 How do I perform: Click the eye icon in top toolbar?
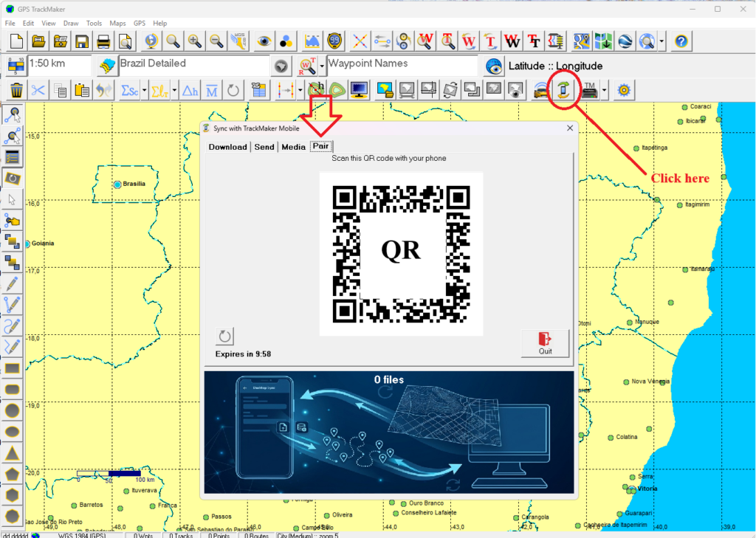tap(264, 41)
